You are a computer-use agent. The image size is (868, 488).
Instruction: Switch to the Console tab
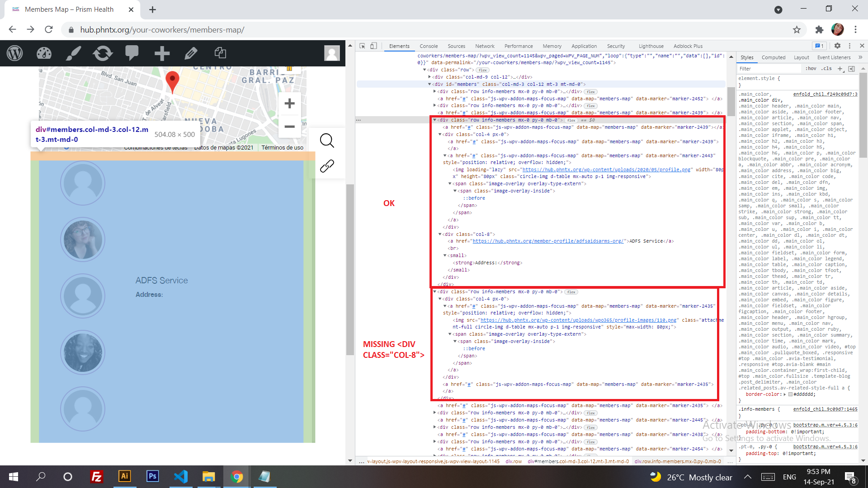coord(429,46)
